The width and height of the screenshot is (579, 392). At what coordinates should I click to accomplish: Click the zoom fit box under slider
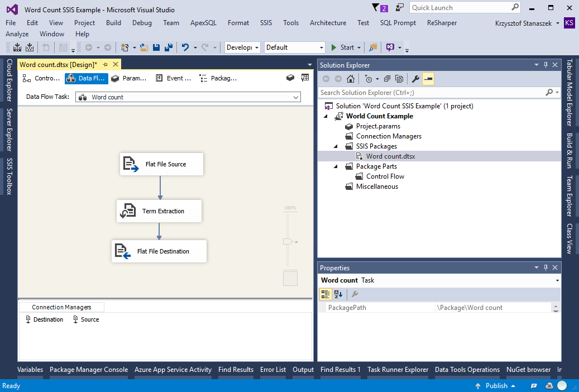290,278
